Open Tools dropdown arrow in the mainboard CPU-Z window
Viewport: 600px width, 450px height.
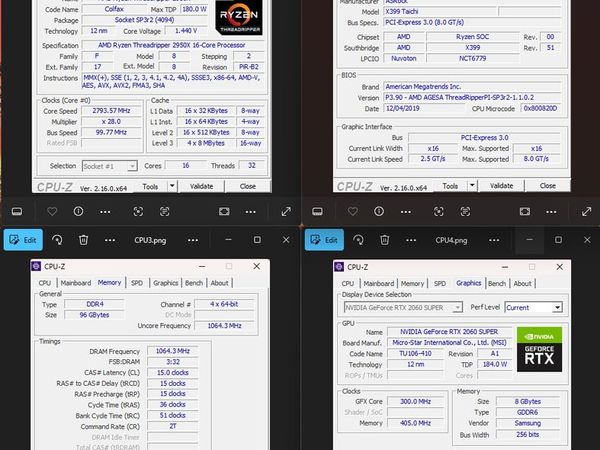pyautogui.click(x=472, y=186)
